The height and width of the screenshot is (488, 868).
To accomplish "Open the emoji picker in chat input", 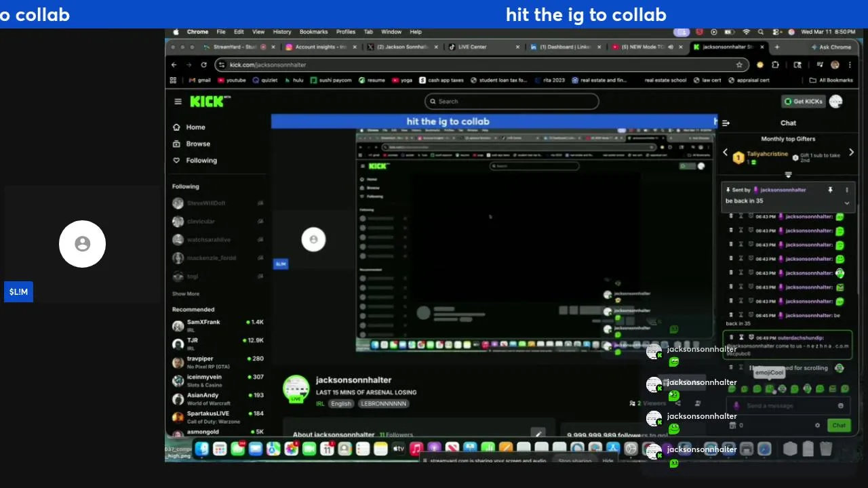I will coord(841,406).
